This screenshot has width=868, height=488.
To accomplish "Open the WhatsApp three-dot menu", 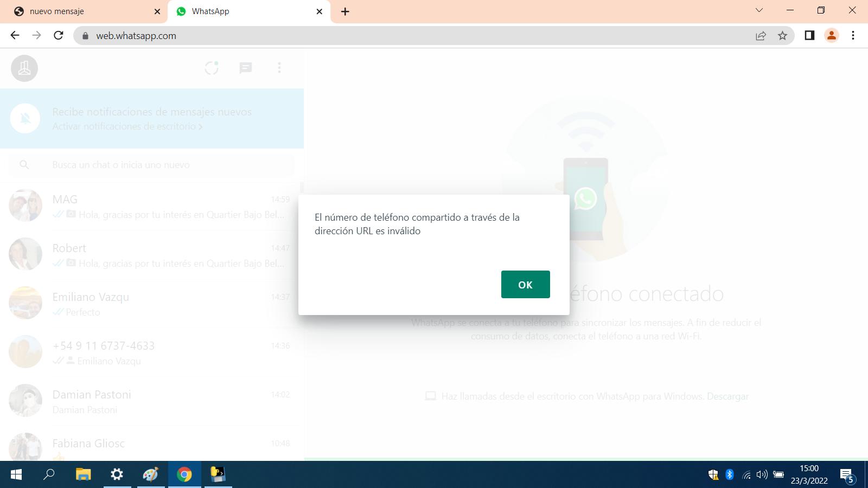I will 279,68.
